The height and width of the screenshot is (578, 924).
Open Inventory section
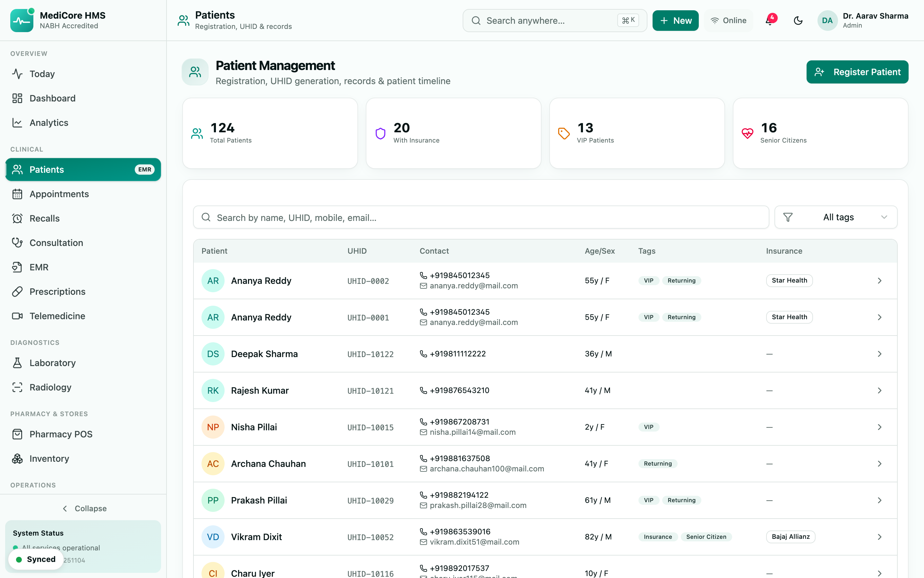click(83, 459)
